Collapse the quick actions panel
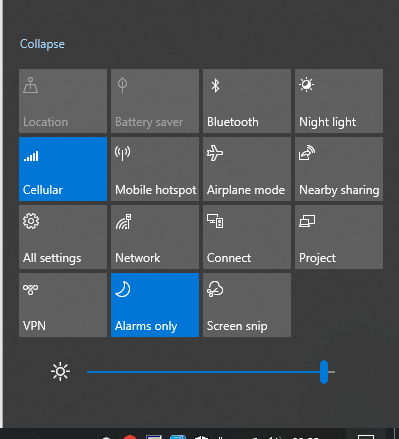399x439 pixels. [42, 44]
